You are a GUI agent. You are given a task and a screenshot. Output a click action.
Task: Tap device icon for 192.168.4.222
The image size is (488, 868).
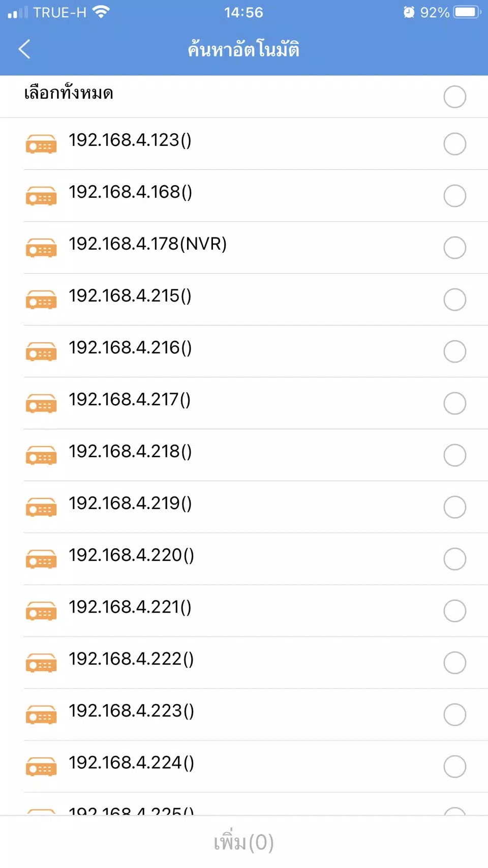(x=41, y=663)
